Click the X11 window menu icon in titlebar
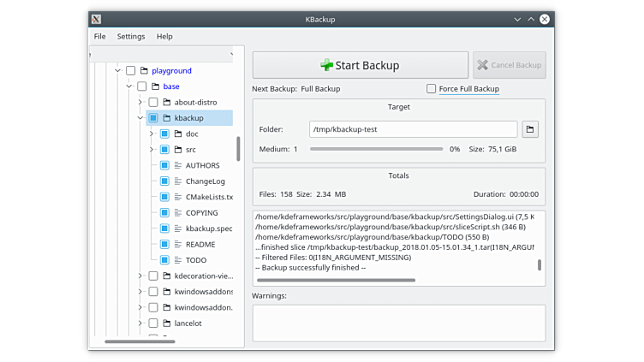 click(x=97, y=18)
